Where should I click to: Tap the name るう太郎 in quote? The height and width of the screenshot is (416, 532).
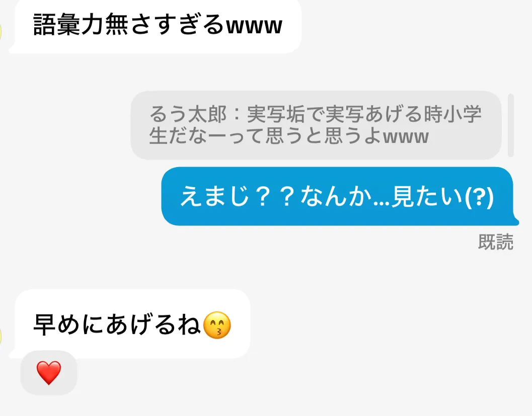click(188, 114)
